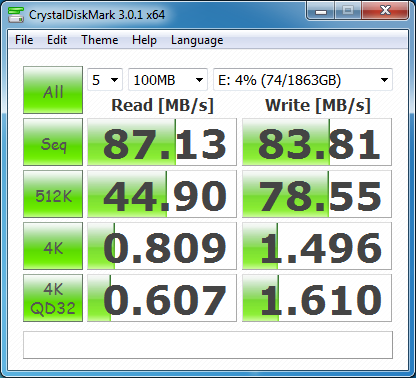Click the 4K write result 1.496

click(x=317, y=246)
